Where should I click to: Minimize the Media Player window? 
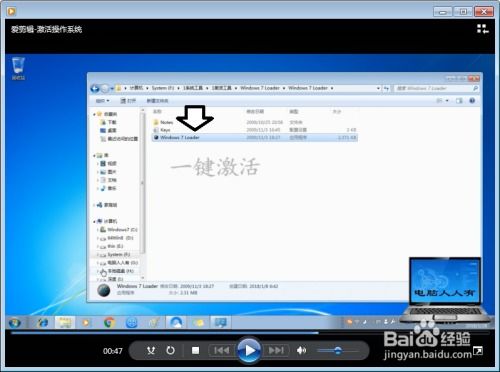pos(443,12)
